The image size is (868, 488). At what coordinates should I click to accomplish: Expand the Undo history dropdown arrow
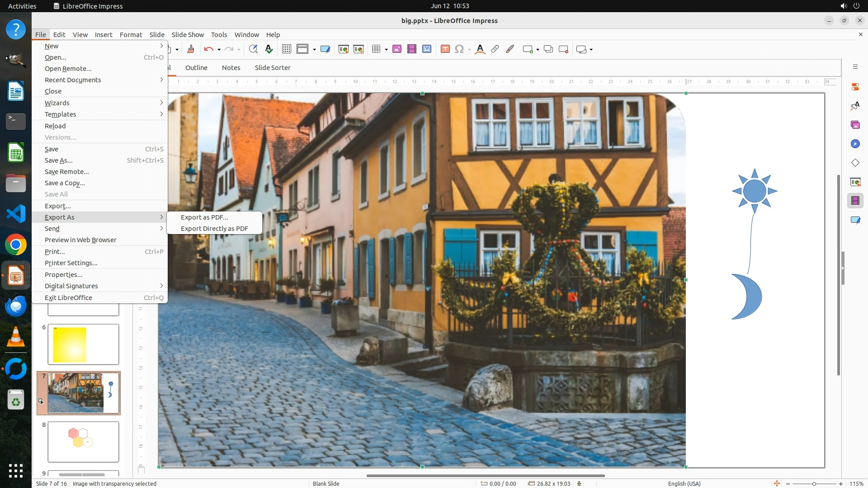click(x=219, y=49)
